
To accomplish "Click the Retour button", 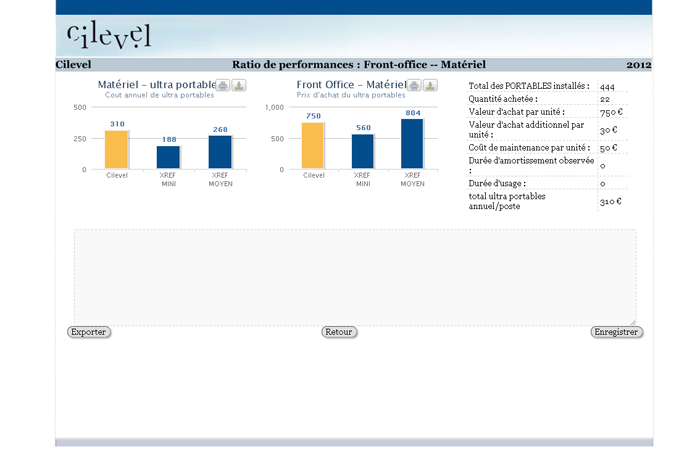I will (339, 332).
